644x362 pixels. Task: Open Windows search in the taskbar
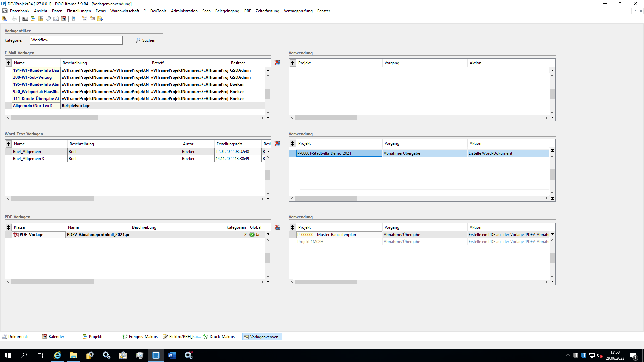click(24, 355)
